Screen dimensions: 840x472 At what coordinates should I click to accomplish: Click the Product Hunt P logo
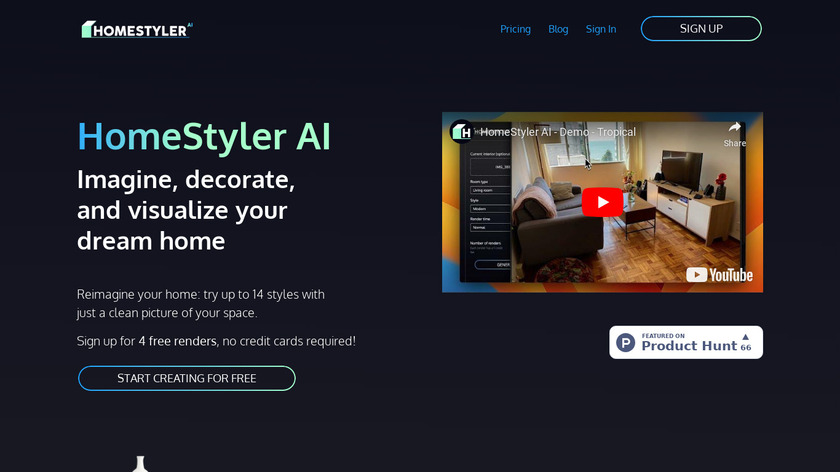(x=625, y=342)
